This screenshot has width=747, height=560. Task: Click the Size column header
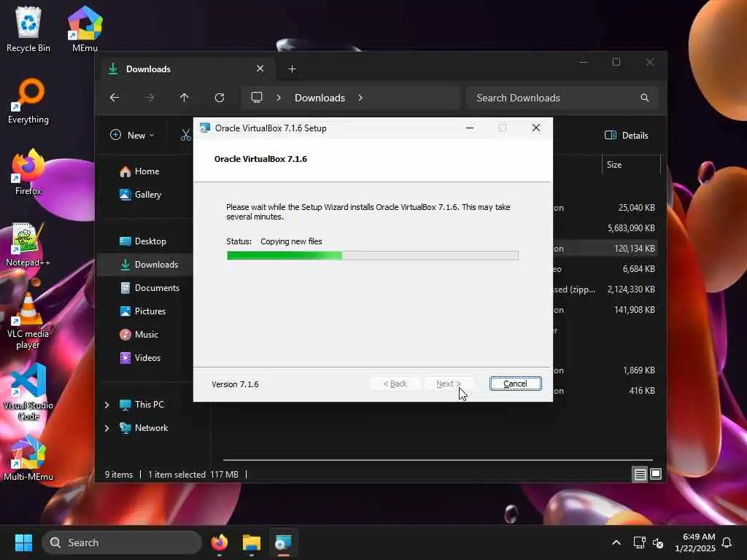631,165
